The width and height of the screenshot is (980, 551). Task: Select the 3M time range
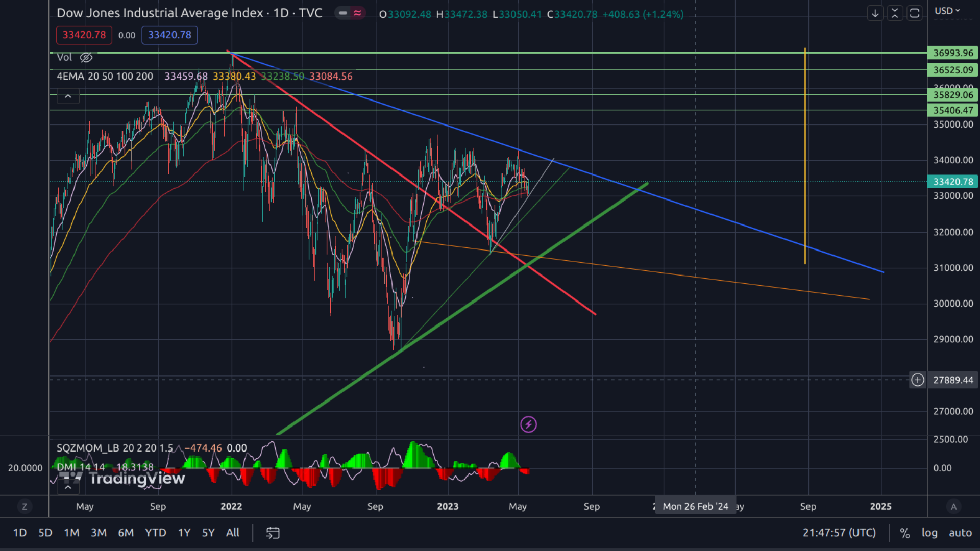pos(99,533)
